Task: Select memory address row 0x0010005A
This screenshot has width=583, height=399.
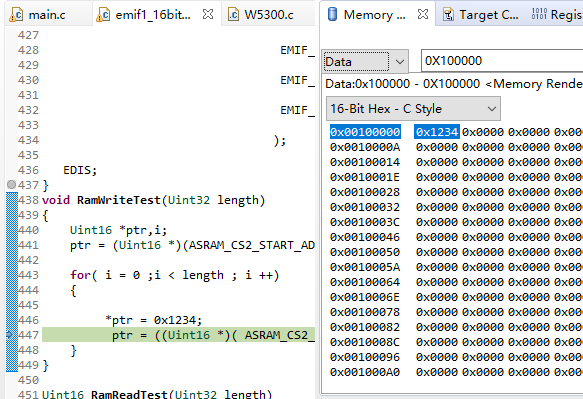Action: pyautogui.click(x=365, y=267)
